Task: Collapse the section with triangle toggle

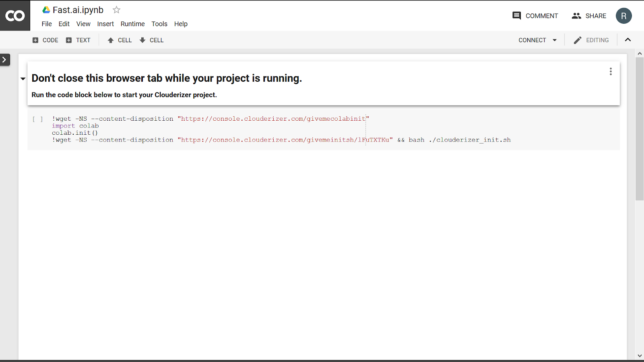Action: click(23, 79)
